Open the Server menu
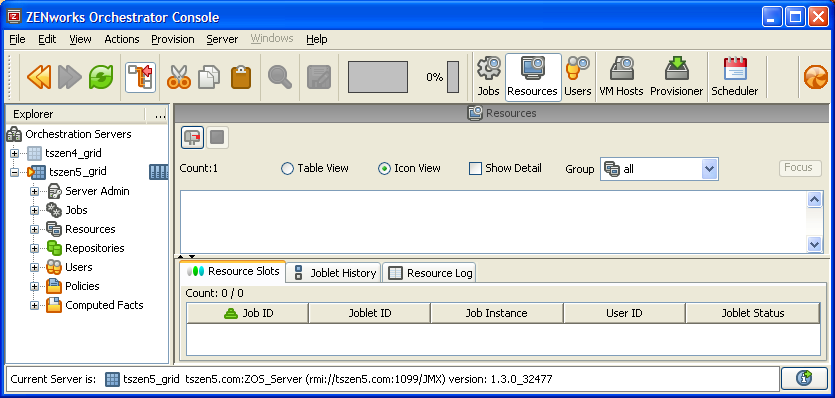 pos(222,39)
